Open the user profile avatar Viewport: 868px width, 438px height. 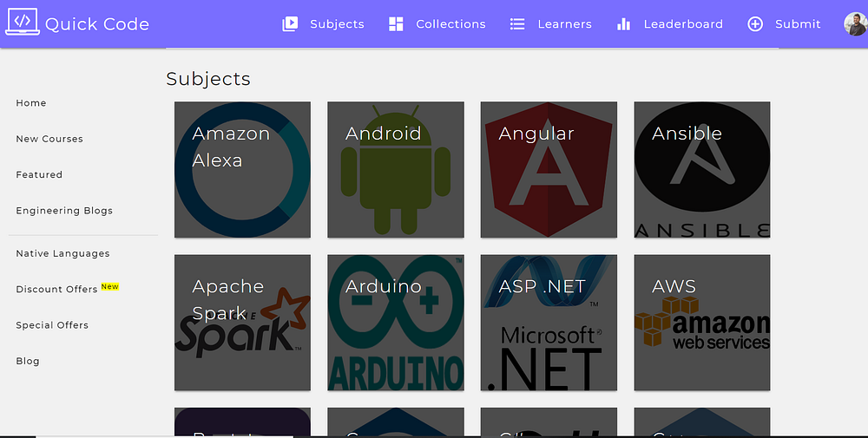[x=855, y=23]
